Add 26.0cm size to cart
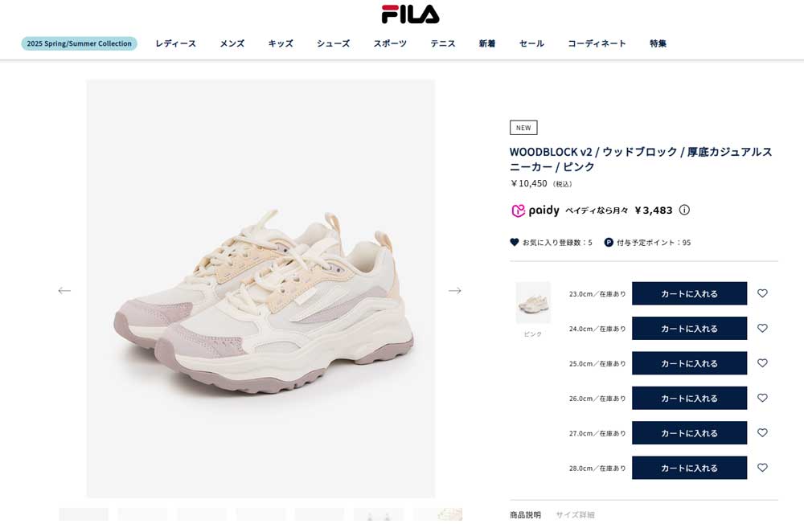Viewport: 804px width, 532px height. (689, 398)
